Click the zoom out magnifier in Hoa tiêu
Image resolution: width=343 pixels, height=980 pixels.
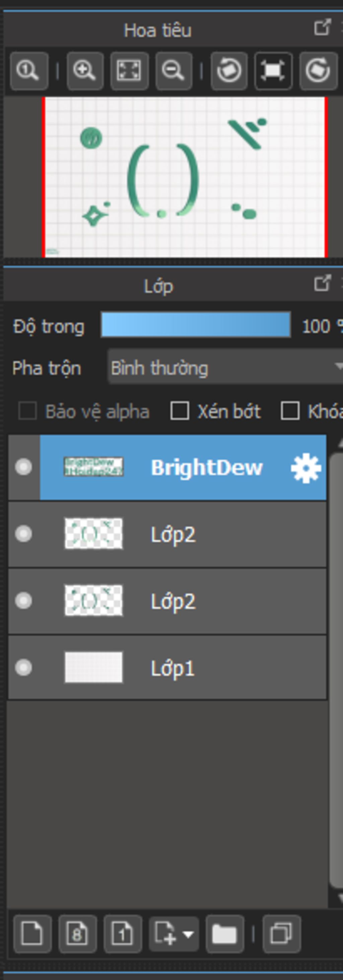pyautogui.click(x=174, y=71)
